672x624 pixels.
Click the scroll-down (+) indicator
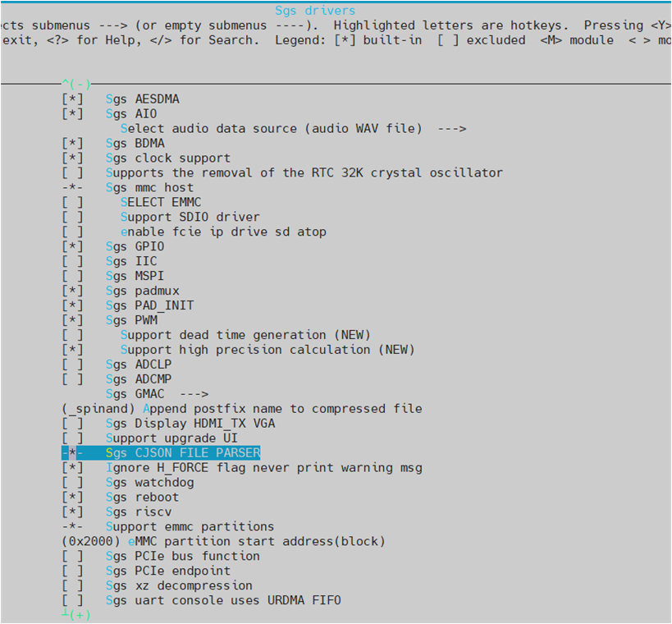(76, 615)
